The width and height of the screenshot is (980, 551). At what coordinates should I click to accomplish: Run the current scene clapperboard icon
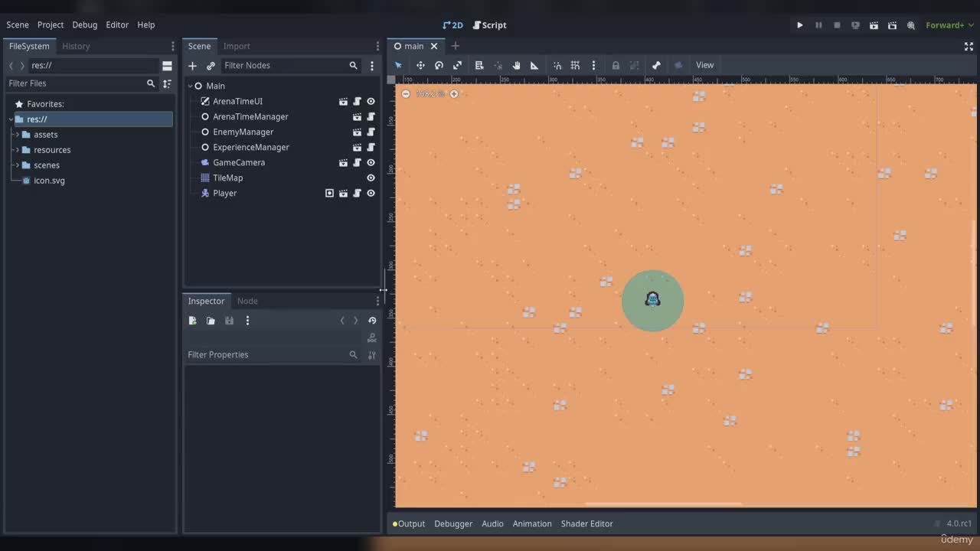pos(874,25)
